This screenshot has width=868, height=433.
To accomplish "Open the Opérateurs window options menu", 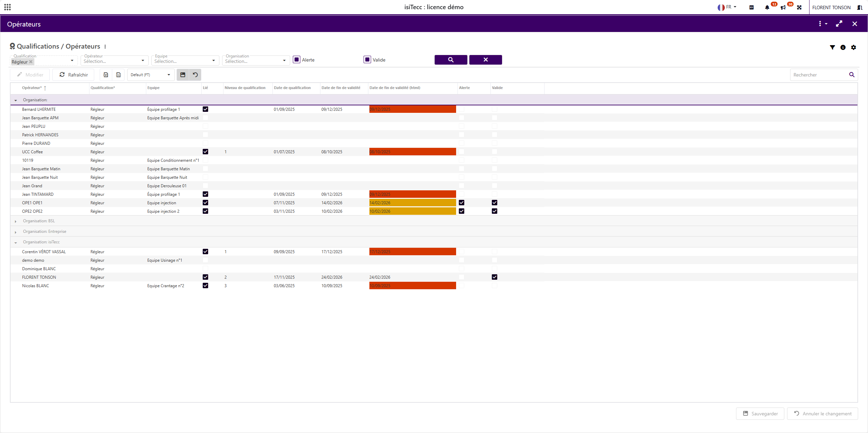I will (822, 24).
